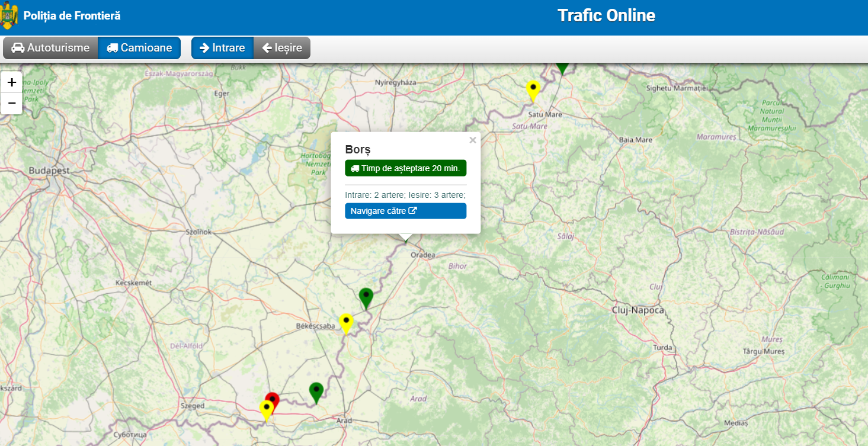Image resolution: width=868 pixels, height=446 pixels.
Task: Switch direction to Ieșire
Action: 282,48
